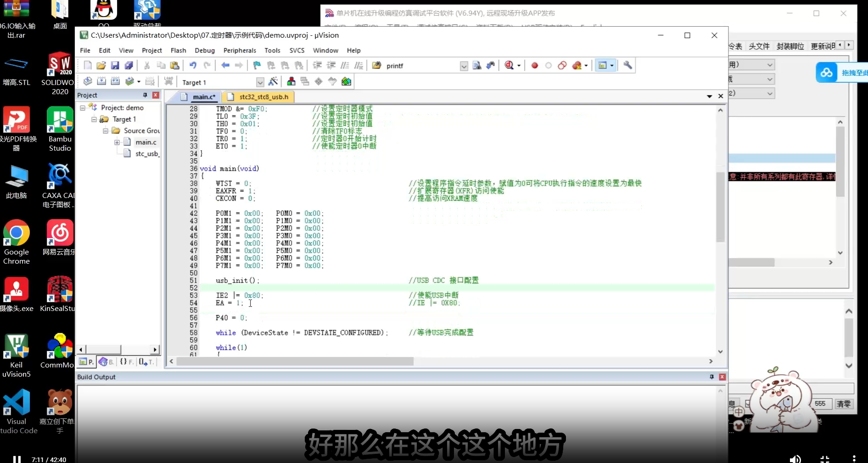The image size is (868, 463).
Task: Undo the last edit in µVision
Action: 193,66
